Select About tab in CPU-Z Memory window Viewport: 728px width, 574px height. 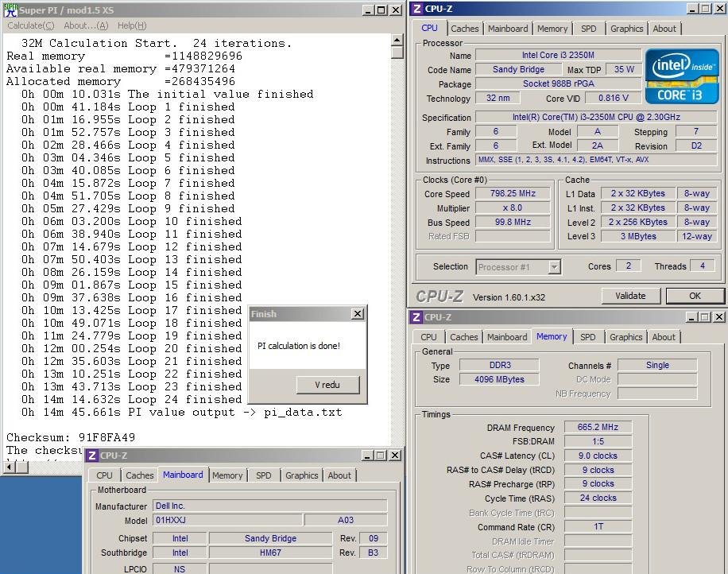[x=664, y=337]
